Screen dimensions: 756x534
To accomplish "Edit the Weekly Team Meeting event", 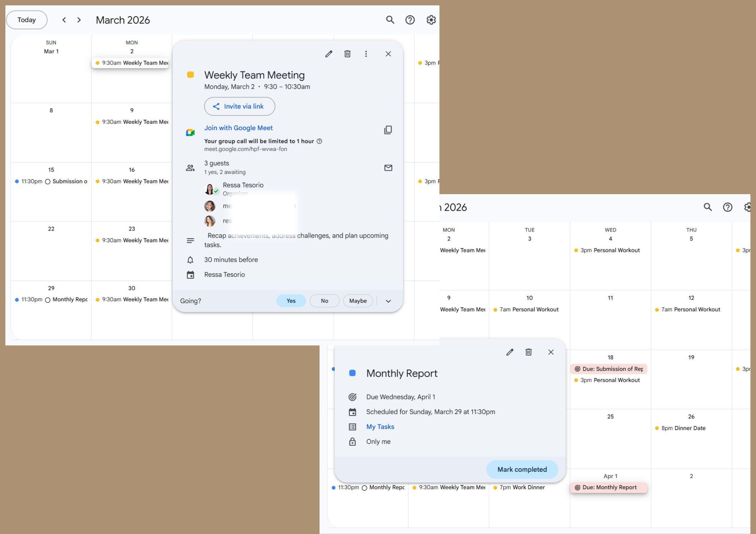I will click(x=329, y=54).
